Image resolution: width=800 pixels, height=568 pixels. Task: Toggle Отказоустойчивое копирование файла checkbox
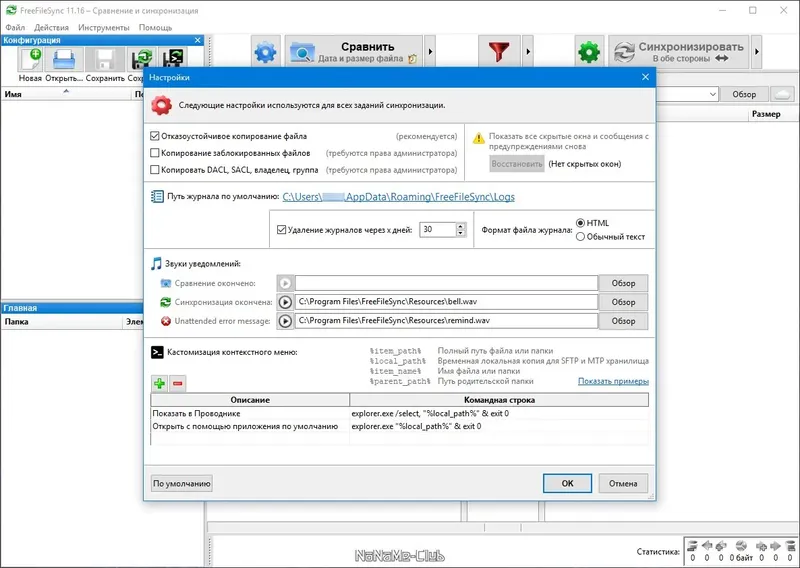click(155, 136)
